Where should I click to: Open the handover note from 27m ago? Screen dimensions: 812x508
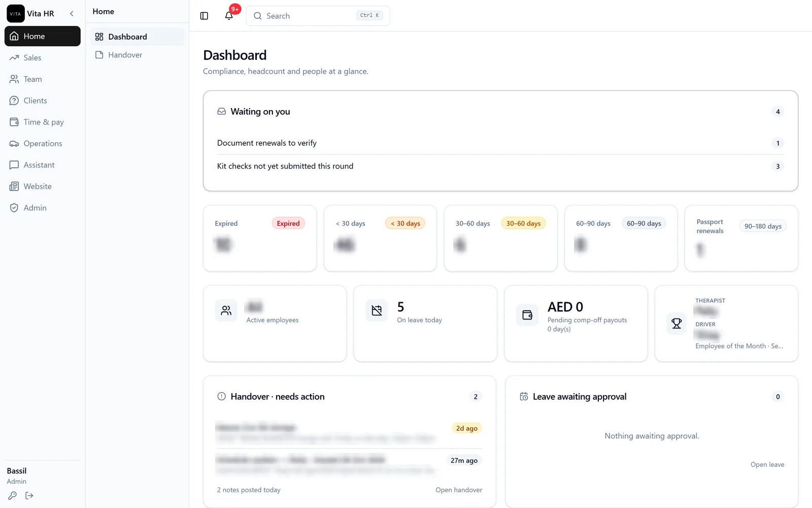point(349,464)
